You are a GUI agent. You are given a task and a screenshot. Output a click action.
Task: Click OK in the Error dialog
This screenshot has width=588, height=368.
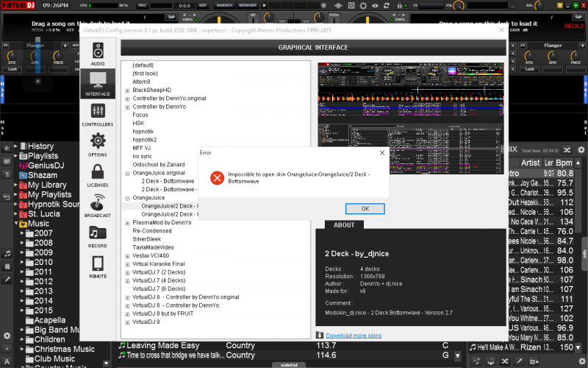tap(365, 209)
